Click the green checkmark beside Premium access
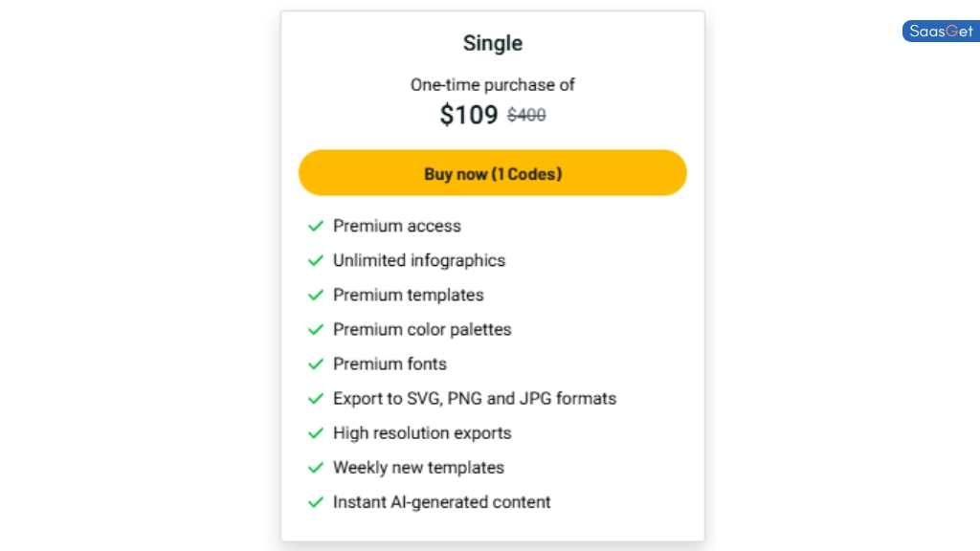 tap(316, 226)
